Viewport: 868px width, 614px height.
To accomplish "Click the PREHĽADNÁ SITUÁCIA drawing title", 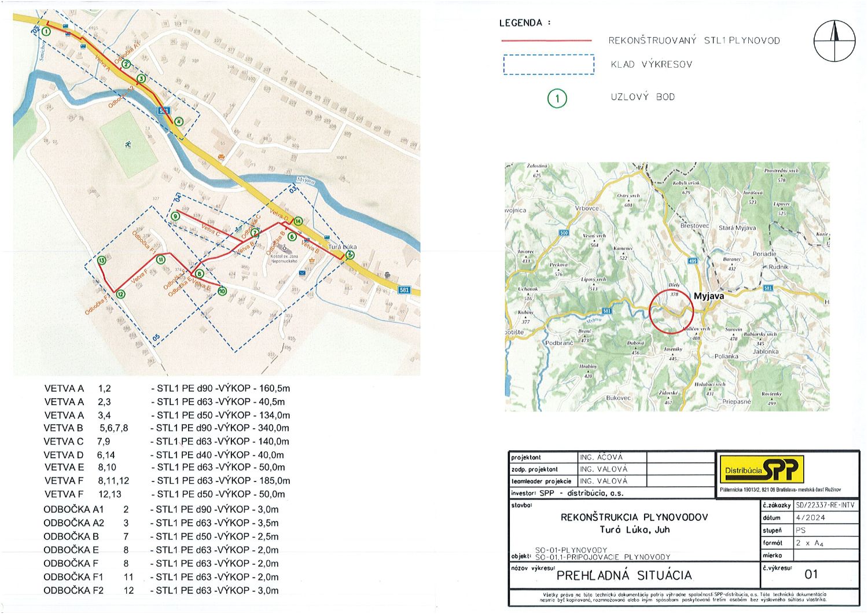I will tap(624, 575).
